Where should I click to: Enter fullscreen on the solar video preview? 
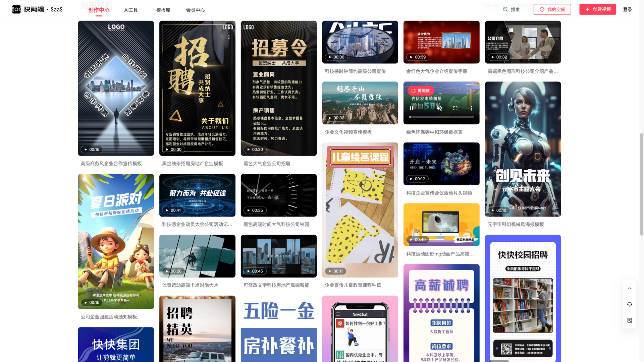point(455,108)
